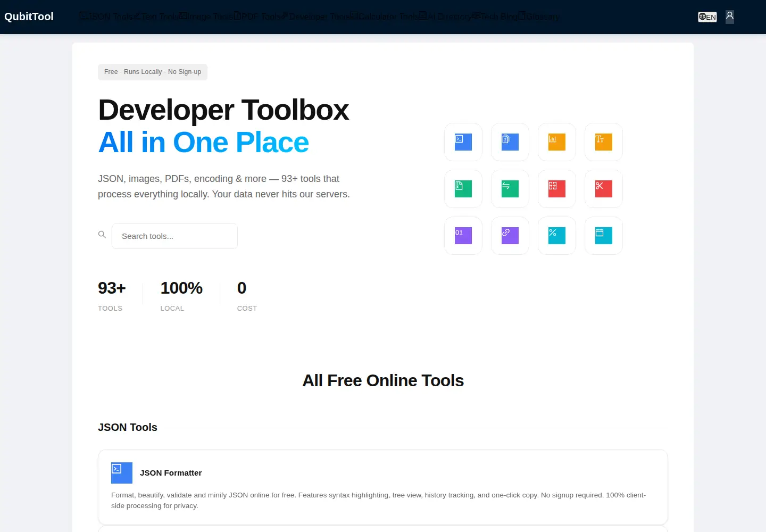
Task: Go to AI Directory in the navbar
Action: coord(445,16)
